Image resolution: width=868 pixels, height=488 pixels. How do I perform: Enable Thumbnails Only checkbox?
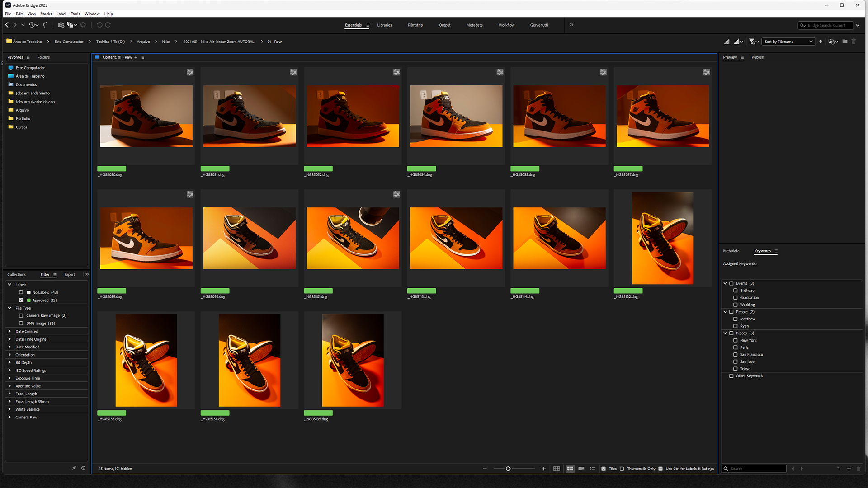coord(622,469)
